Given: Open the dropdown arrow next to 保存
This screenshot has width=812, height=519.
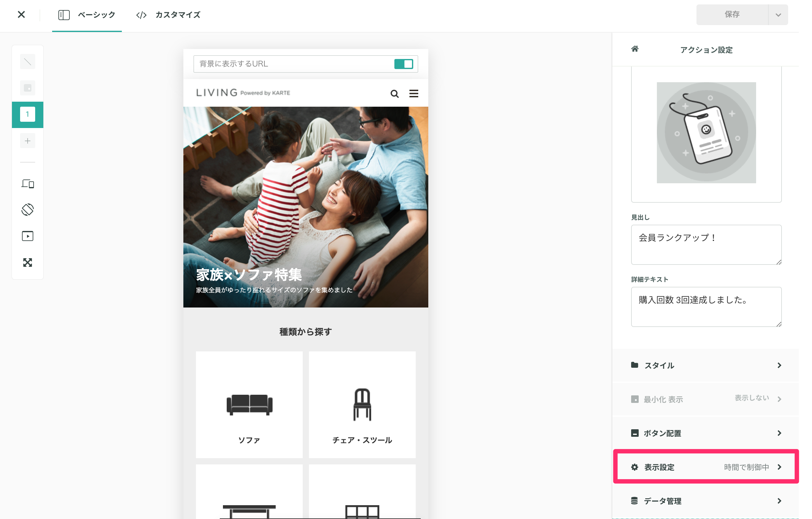Looking at the screenshot, I should pyautogui.click(x=778, y=15).
